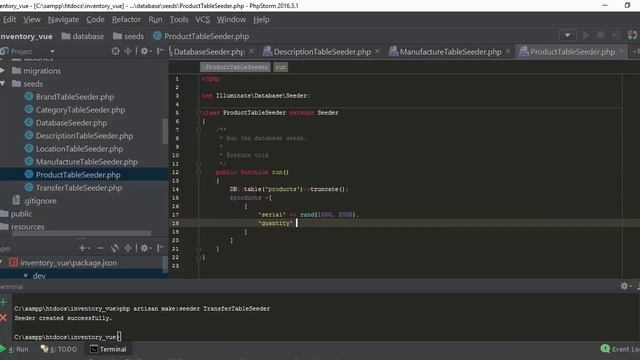Click fold marker beside the run function

coord(199,172)
